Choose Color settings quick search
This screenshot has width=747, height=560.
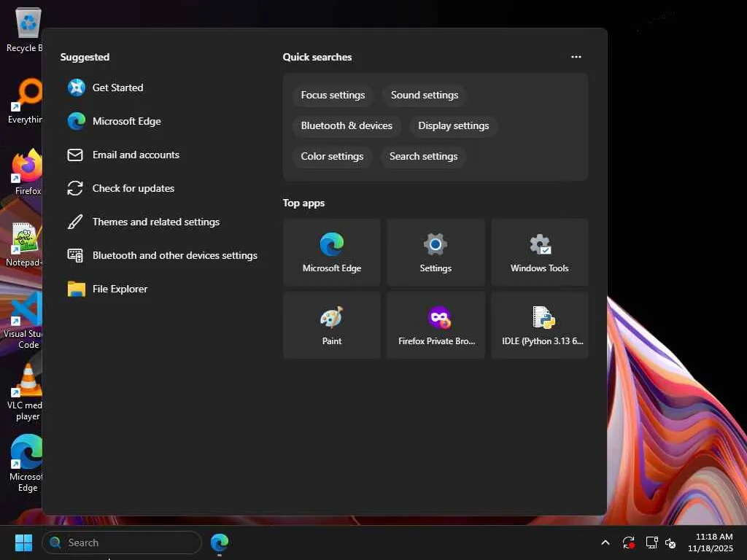click(x=332, y=156)
